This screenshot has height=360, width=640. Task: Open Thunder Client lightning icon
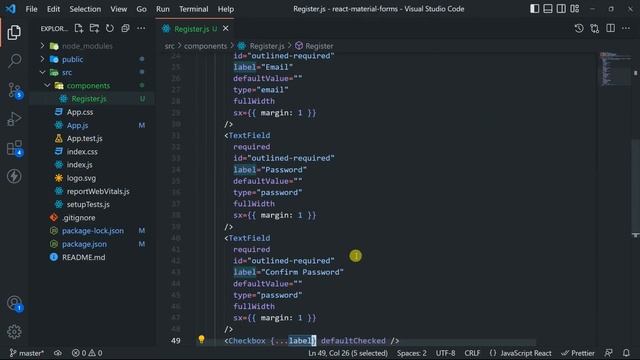coord(14,176)
